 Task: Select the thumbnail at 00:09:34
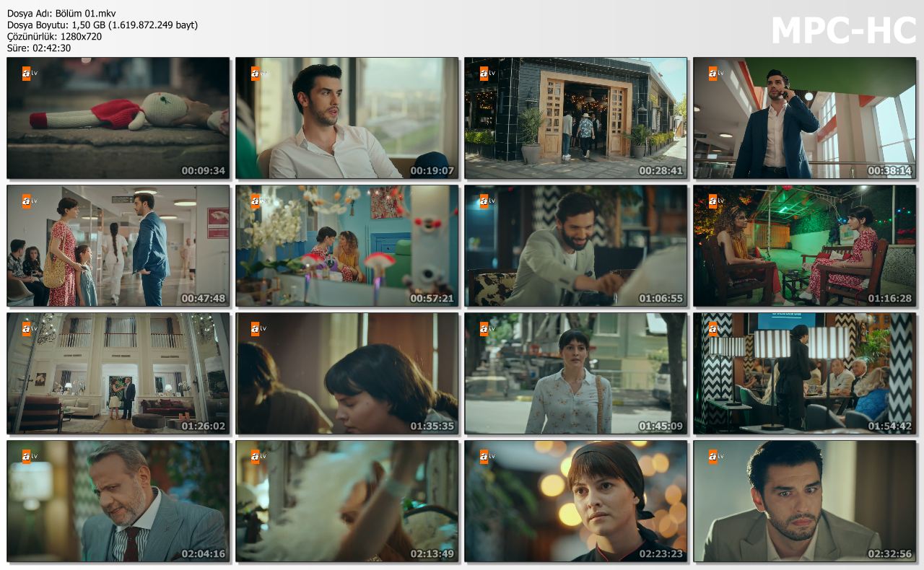pos(118,118)
